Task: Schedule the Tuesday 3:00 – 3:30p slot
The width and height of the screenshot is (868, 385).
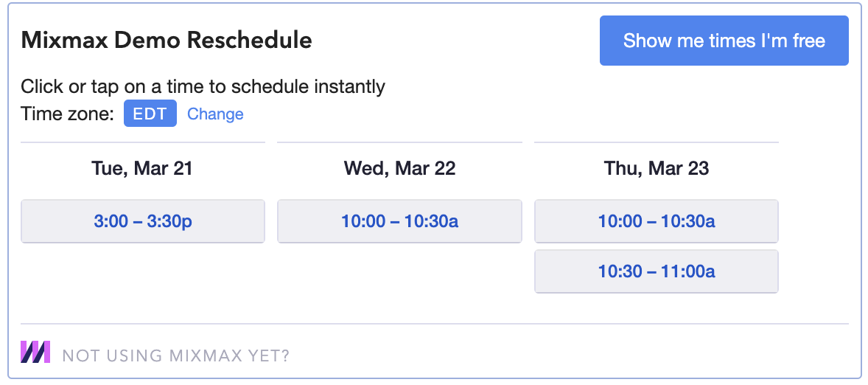Action: [x=143, y=221]
